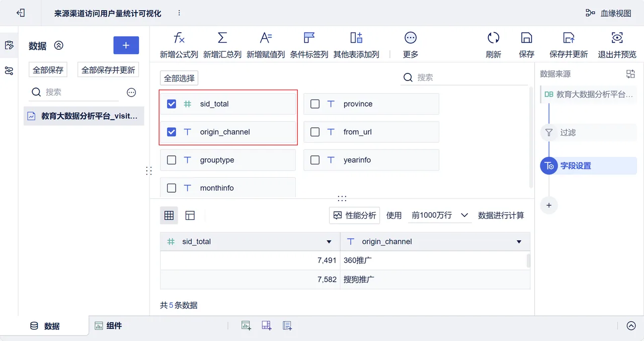Click 其他表添加列 icon

pyautogui.click(x=356, y=38)
